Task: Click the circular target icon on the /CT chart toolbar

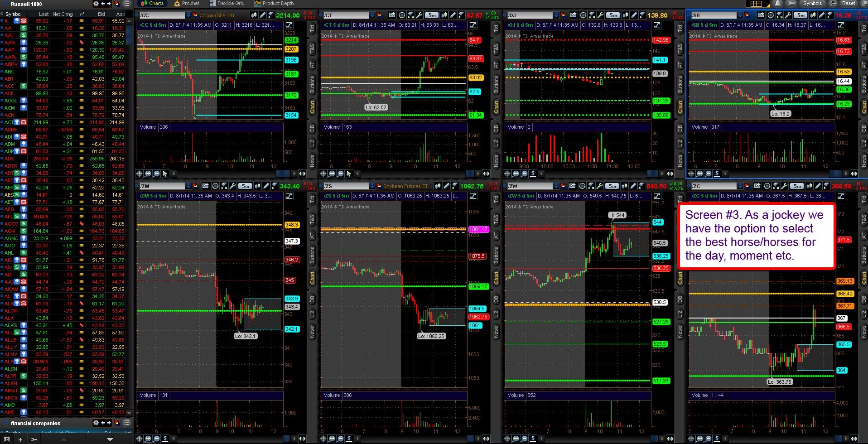Action: point(402,15)
